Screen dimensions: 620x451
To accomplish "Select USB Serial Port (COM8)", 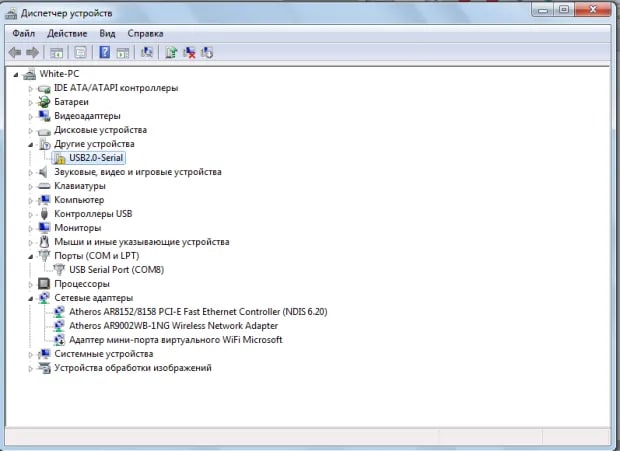I will [117, 270].
